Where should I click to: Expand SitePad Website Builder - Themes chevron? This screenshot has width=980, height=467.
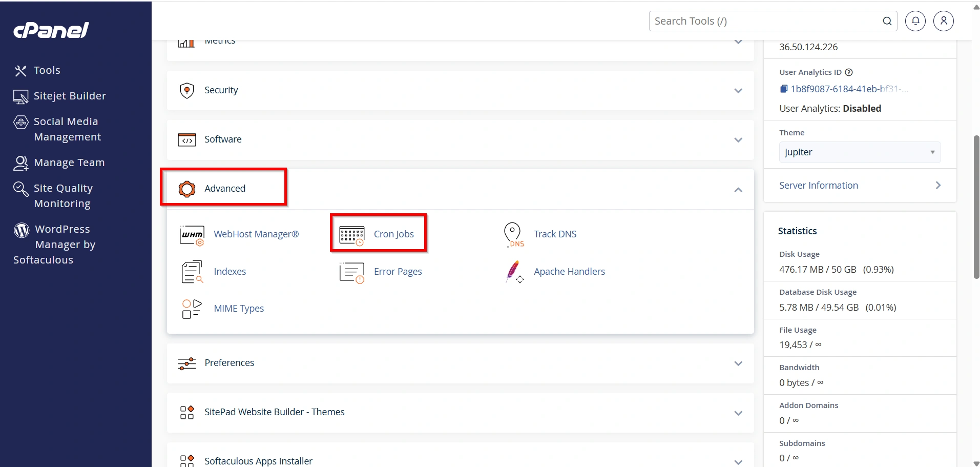click(x=738, y=413)
